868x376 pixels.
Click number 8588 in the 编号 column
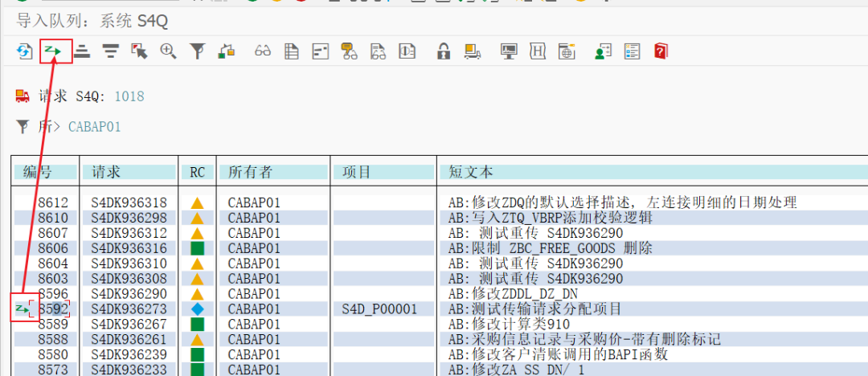[x=53, y=338]
